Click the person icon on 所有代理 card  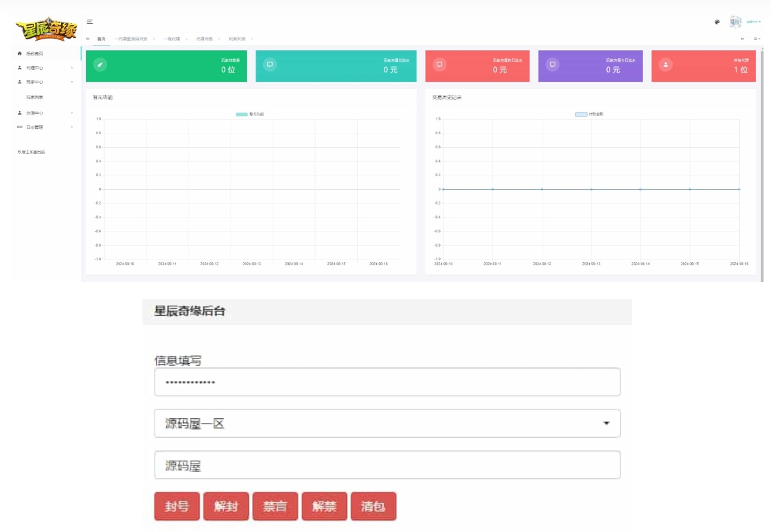(666, 65)
